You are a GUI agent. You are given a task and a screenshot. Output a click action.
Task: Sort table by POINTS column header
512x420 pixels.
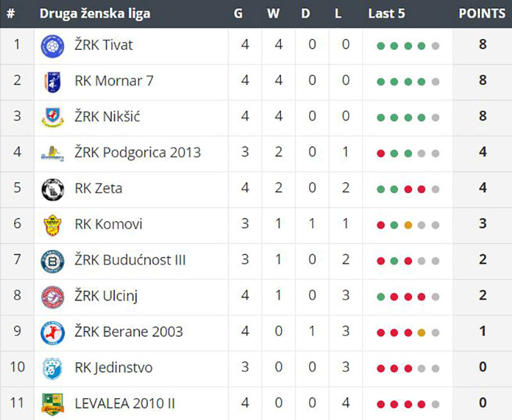[x=482, y=13]
